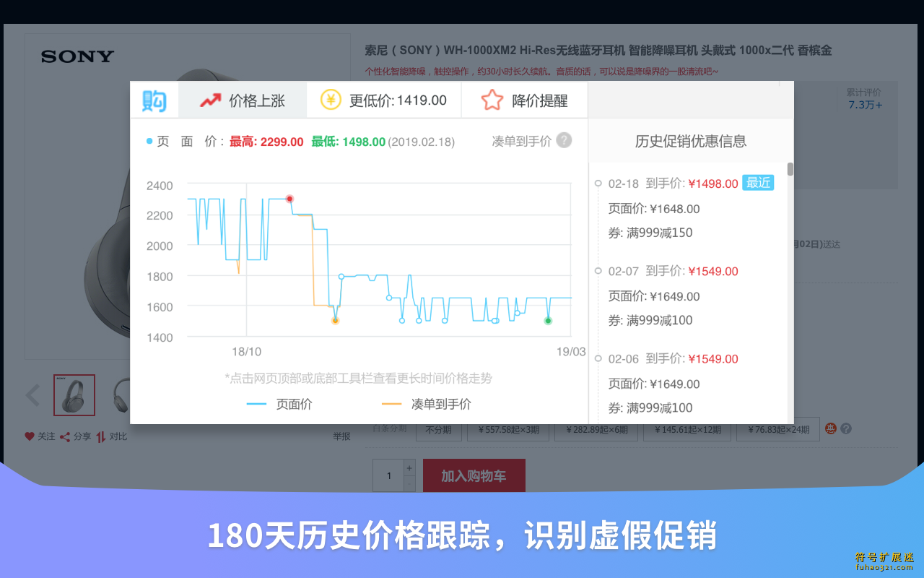924x578 pixels.
Task: Click the star icon for 降价提醒
Action: [x=492, y=100]
